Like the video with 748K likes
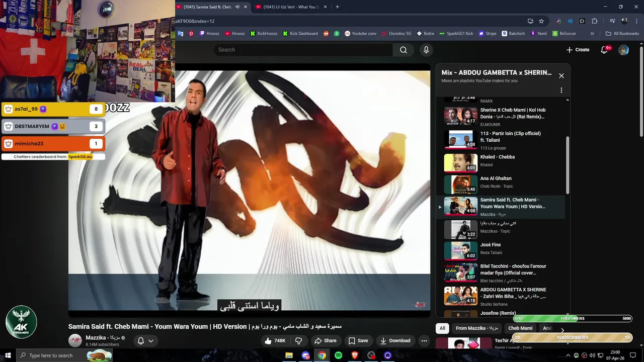The image size is (644, 362). tap(275, 340)
